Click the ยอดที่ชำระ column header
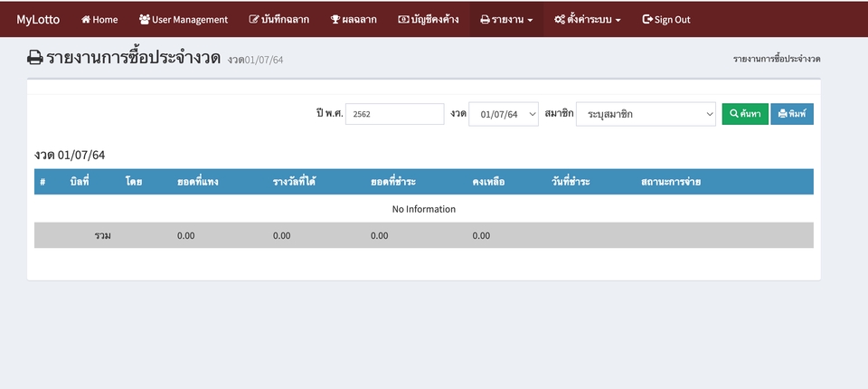The width and height of the screenshot is (868, 389). click(x=393, y=182)
